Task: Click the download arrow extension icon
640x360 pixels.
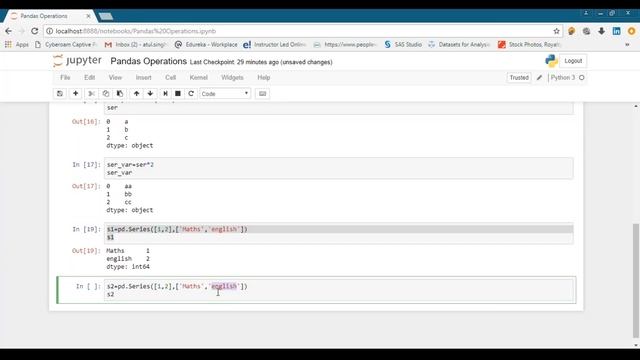Action: [602, 31]
